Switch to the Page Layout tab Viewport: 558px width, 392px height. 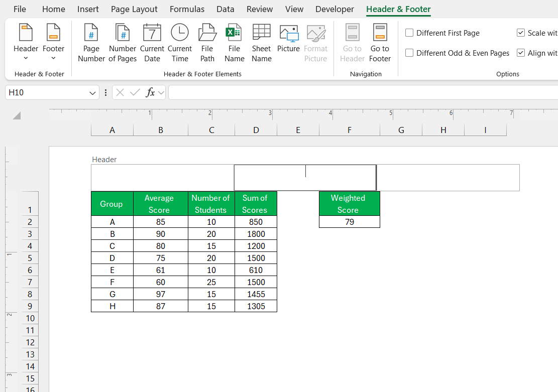pos(134,9)
